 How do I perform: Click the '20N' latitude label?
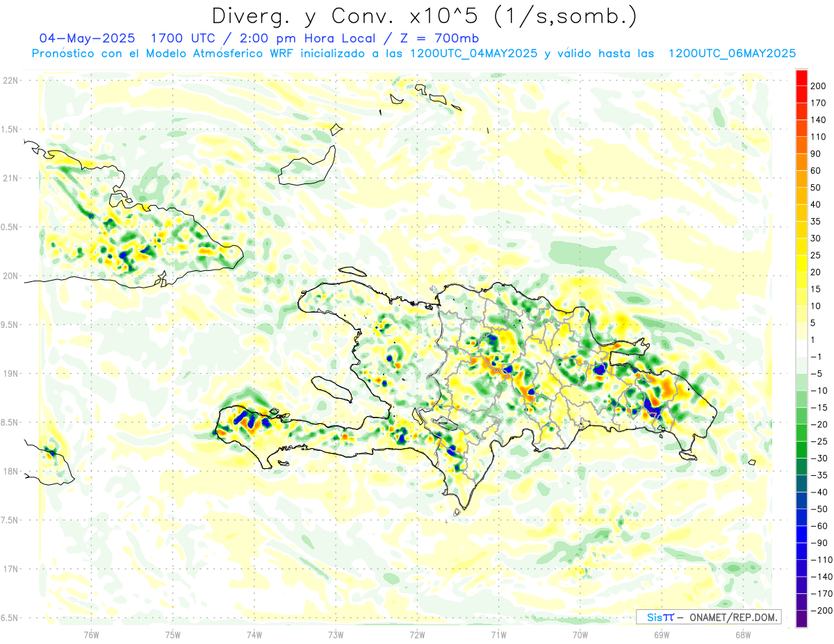click(x=10, y=276)
